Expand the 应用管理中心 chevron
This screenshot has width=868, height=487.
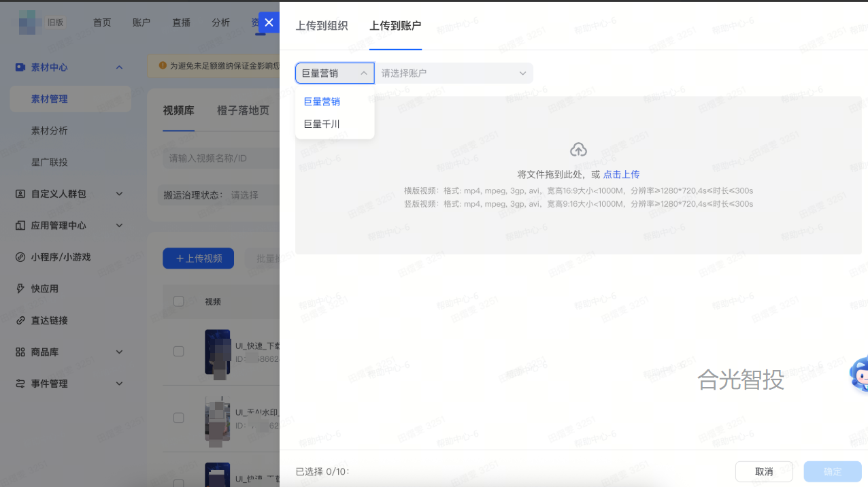tap(119, 225)
